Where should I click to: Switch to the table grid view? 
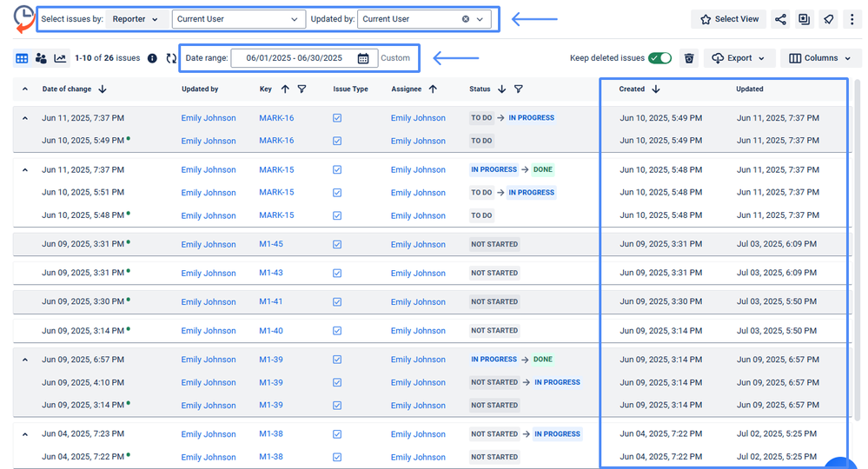[22, 58]
